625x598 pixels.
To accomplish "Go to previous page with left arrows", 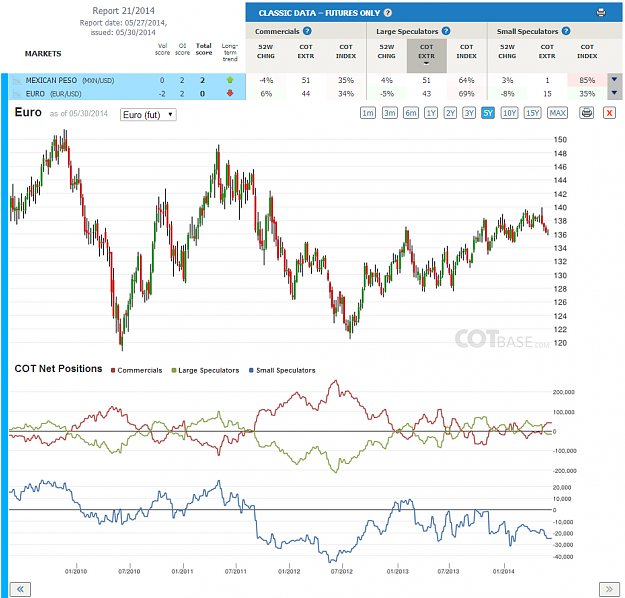I will pos(20,589).
